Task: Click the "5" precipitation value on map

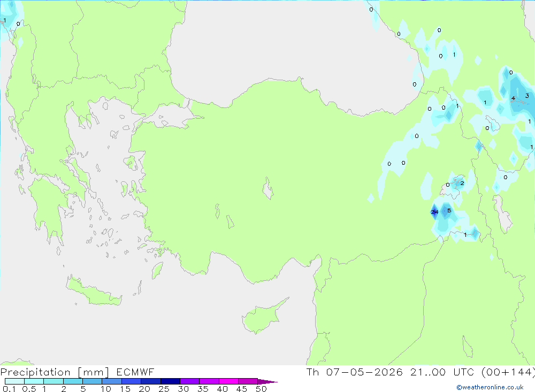Action: click(x=449, y=211)
